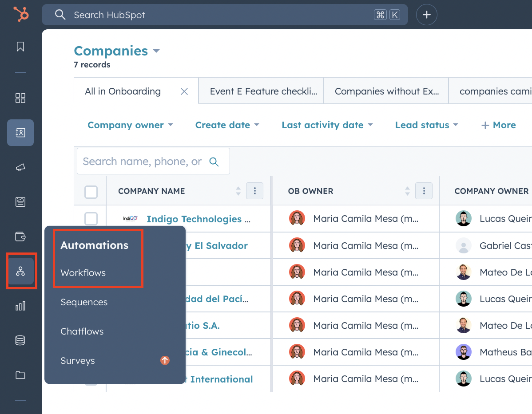
Task: Open the dad del Pací... company link
Action: pos(217,299)
